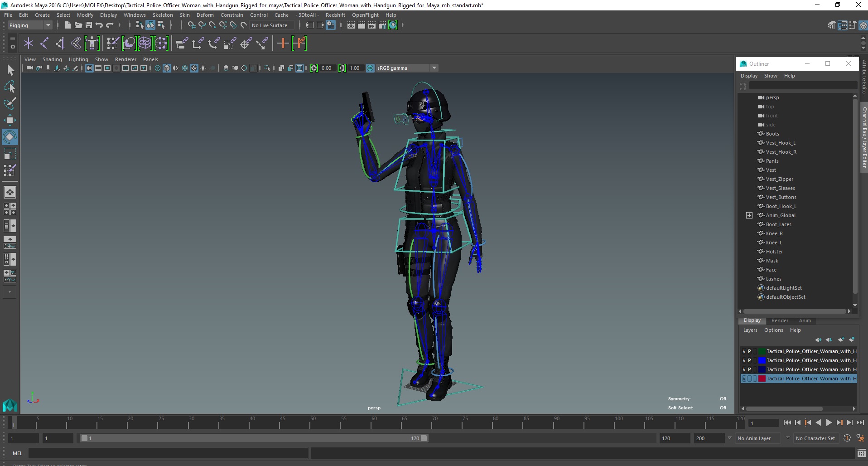Play the animation backwards

818,422
